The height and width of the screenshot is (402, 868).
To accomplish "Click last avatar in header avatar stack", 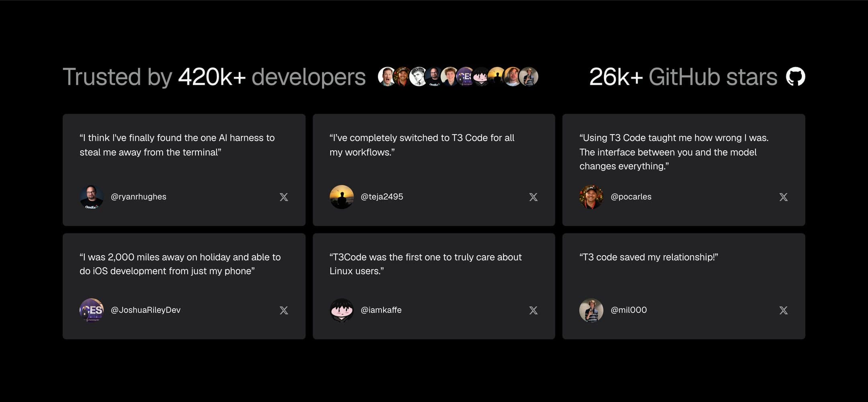I will (x=529, y=76).
